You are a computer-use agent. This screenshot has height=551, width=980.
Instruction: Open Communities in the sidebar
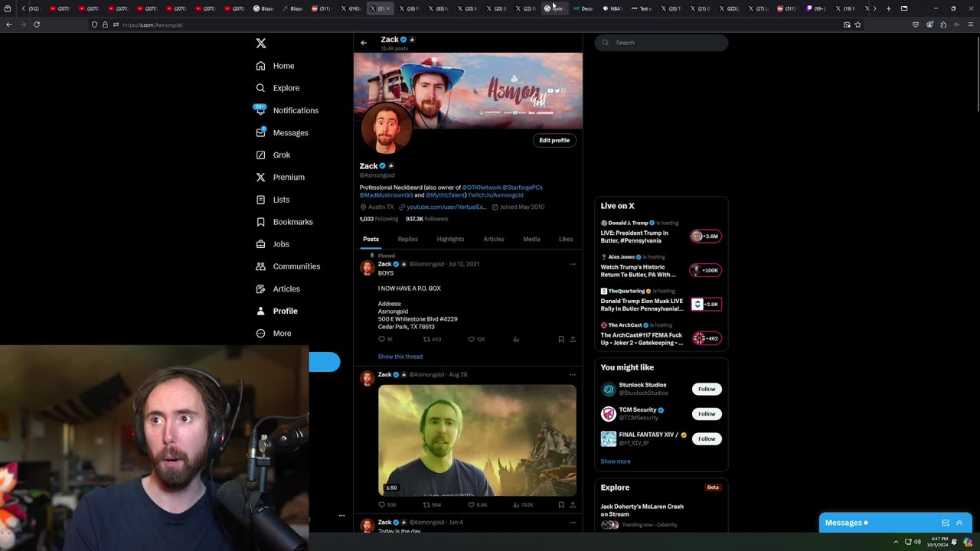pyautogui.click(x=288, y=266)
